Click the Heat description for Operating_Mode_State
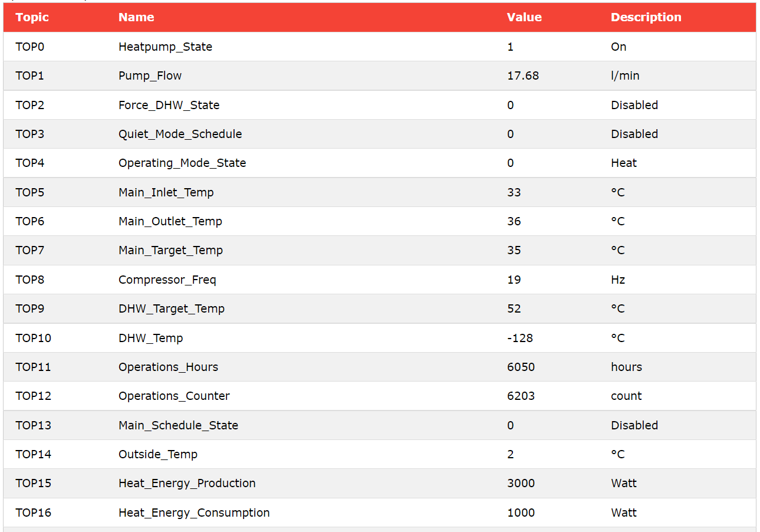This screenshot has width=760, height=532. click(624, 163)
